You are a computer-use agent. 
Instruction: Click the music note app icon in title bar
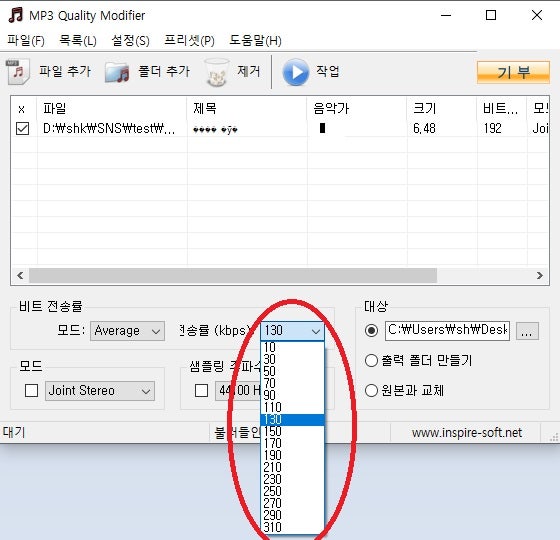(x=16, y=15)
